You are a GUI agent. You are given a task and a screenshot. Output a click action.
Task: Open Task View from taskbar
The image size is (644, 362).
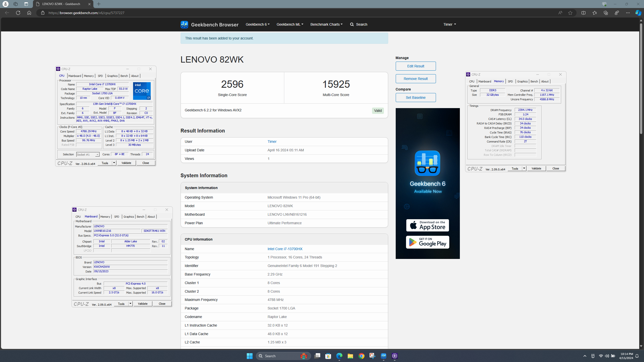(317, 356)
